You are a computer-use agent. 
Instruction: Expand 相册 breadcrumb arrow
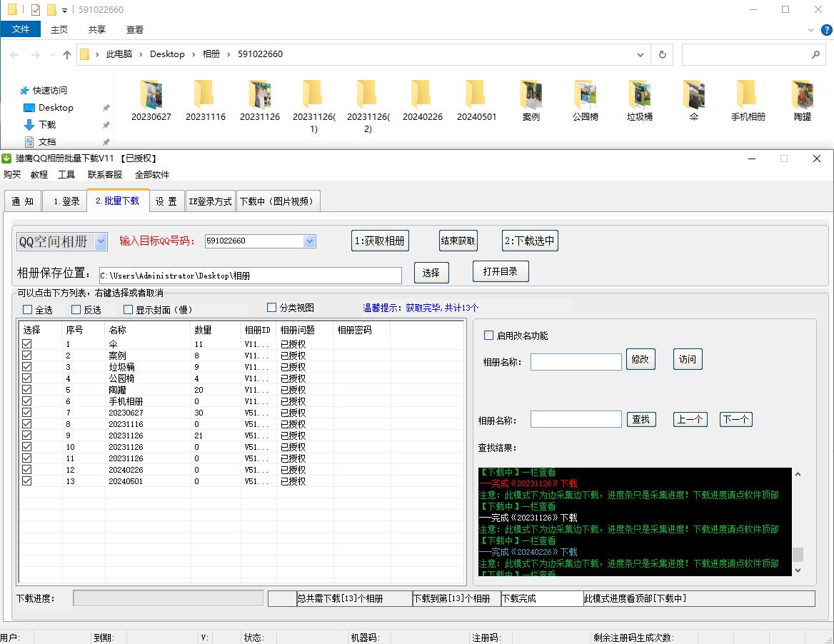pyautogui.click(x=228, y=54)
